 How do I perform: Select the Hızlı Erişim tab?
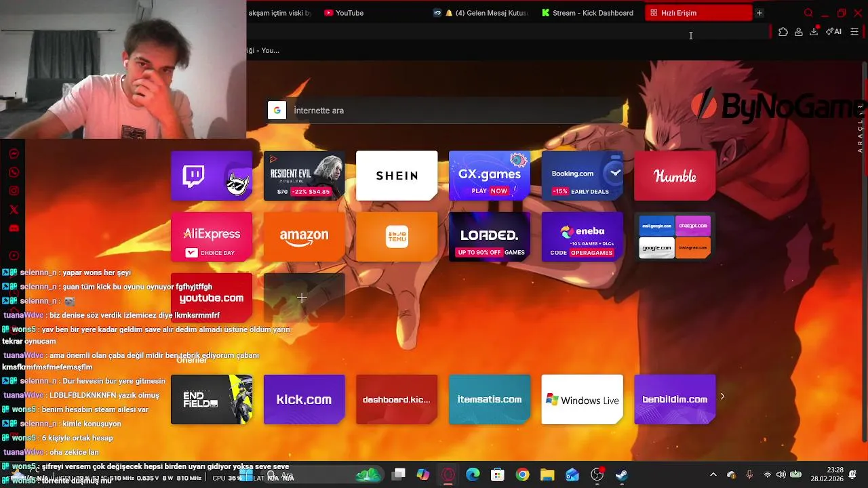[698, 13]
